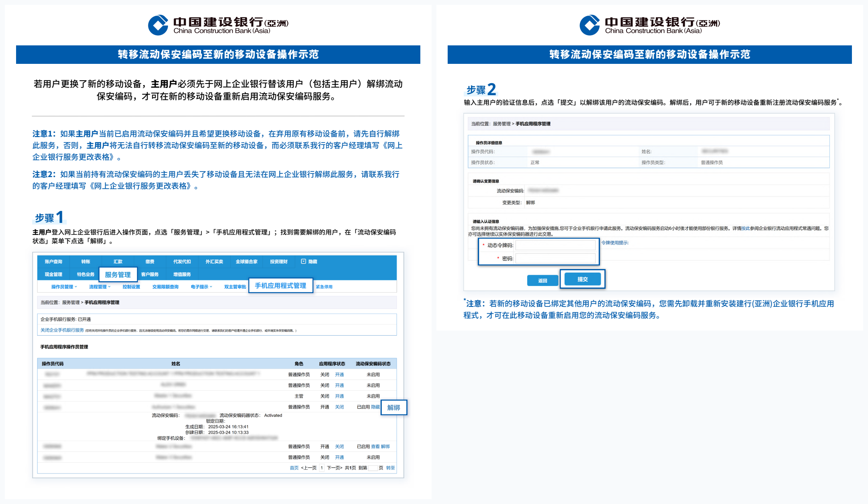Click the 动态令牌码 input field
The width and height of the screenshot is (868, 504).
point(555,245)
